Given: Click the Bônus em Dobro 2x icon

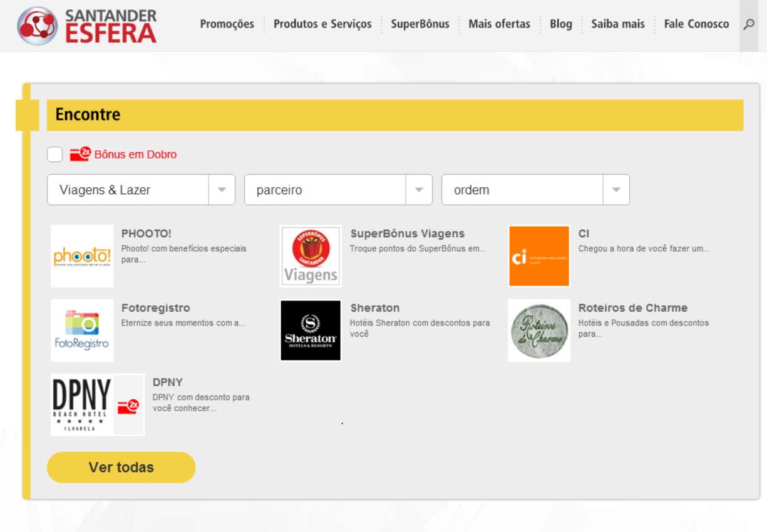Looking at the screenshot, I should [81, 154].
